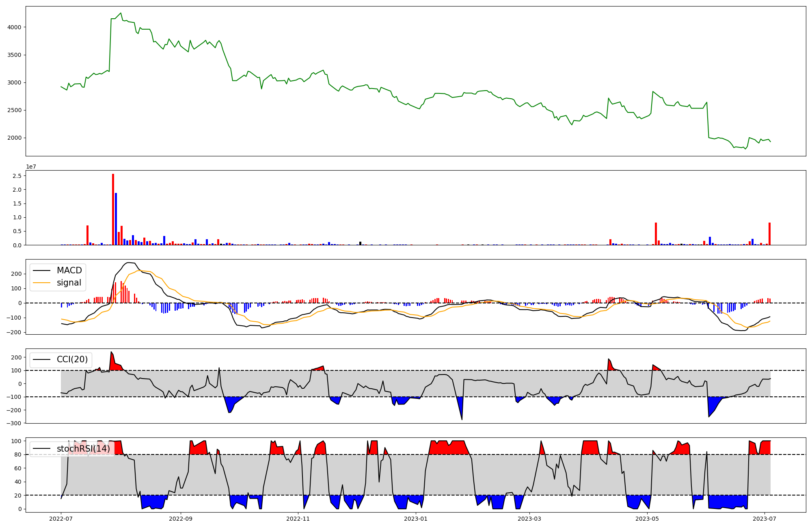Click the orange signal legend line
This screenshot has width=812, height=528.
pos(41,283)
